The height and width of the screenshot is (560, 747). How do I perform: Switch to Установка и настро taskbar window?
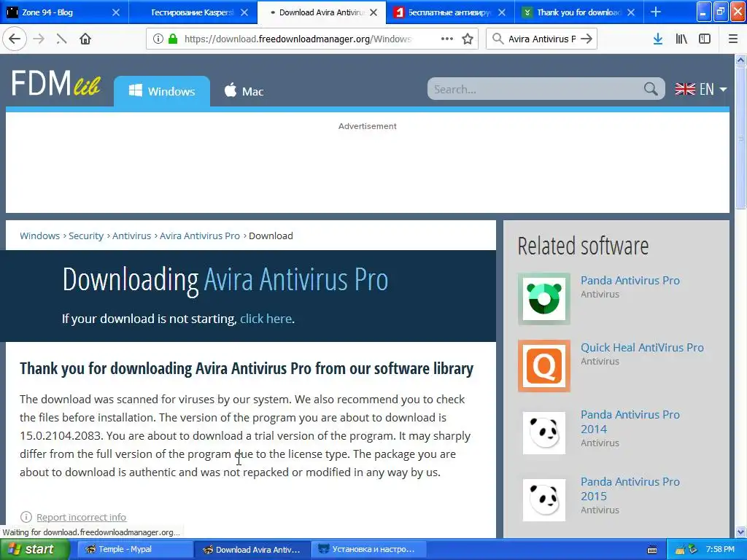(x=368, y=550)
